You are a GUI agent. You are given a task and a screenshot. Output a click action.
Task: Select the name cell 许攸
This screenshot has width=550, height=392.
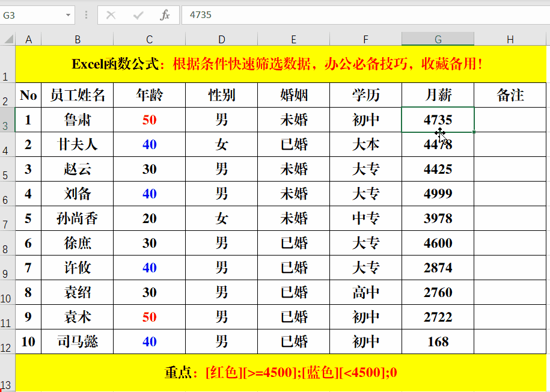78,268
